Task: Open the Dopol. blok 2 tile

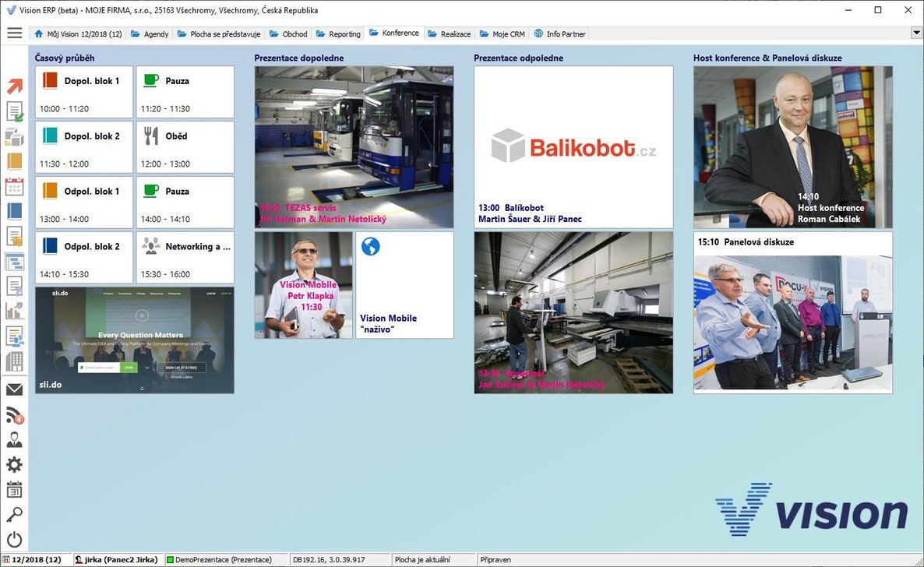Action: click(84, 147)
